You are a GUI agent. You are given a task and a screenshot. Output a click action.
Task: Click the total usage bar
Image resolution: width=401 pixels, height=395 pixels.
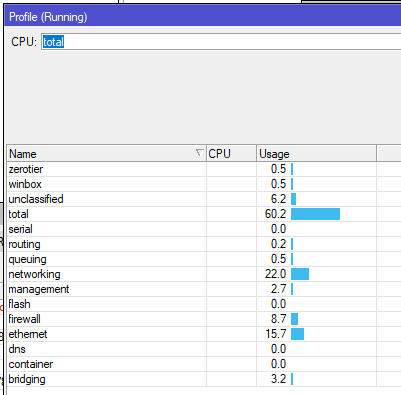315,214
